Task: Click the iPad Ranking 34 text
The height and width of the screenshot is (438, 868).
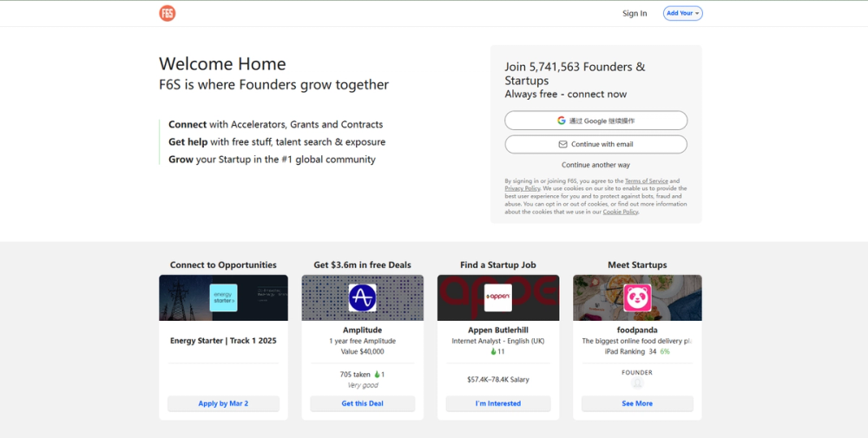Action: pyautogui.click(x=630, y=352)
